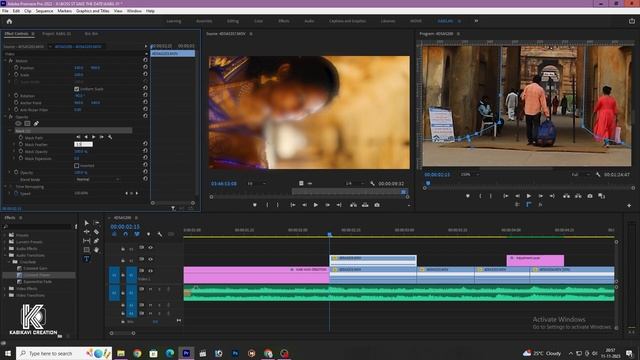This screenshot has height=360, width=640.
Task: Show more workspaces overflow chevron
Action: pos(476,21)
